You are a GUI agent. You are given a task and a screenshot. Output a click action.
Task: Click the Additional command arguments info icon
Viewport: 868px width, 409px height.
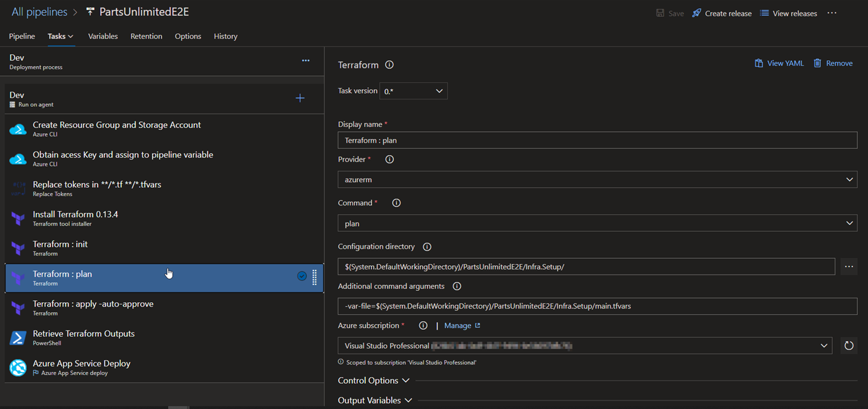pos(457,286)
